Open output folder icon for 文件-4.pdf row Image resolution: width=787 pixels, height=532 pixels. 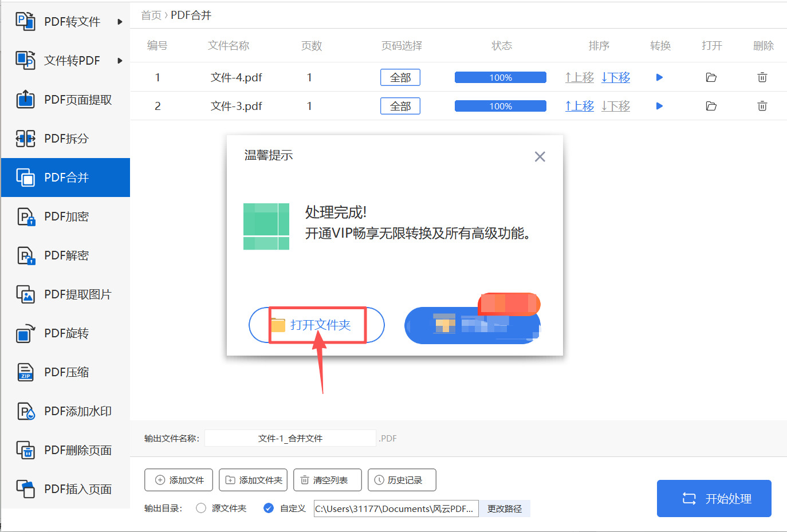click(711, 77)
